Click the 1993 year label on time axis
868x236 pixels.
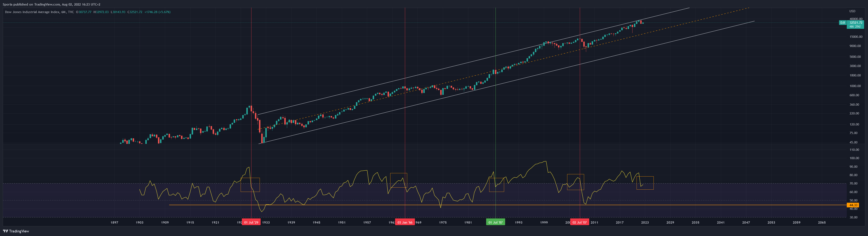pyautogui.click(x=519, y=223)
